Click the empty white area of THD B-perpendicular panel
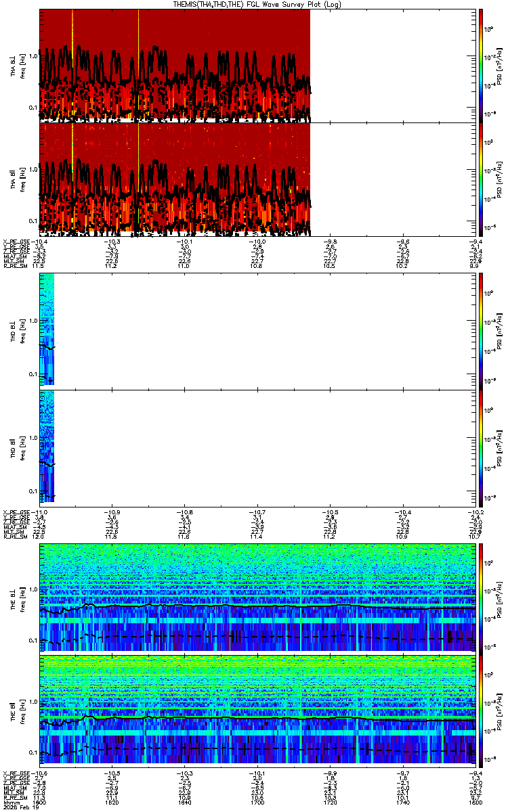 tap(264, 329)
